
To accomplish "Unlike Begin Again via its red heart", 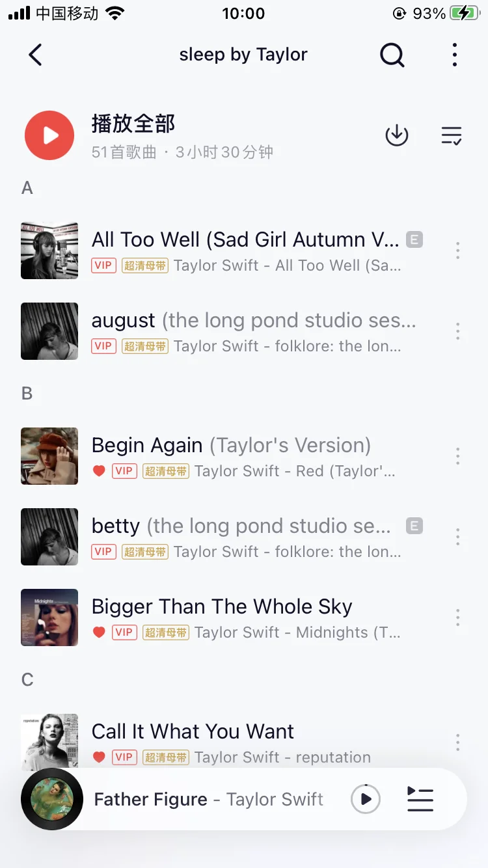I will (99, 470).
